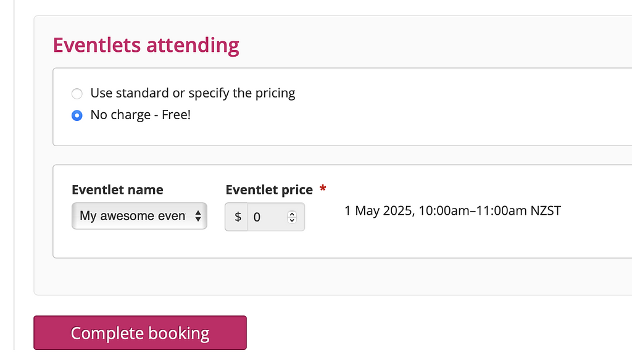Click the red required asterisk beside Eventlet price
This screenshot has width=632, height=364.
[323, 188]
